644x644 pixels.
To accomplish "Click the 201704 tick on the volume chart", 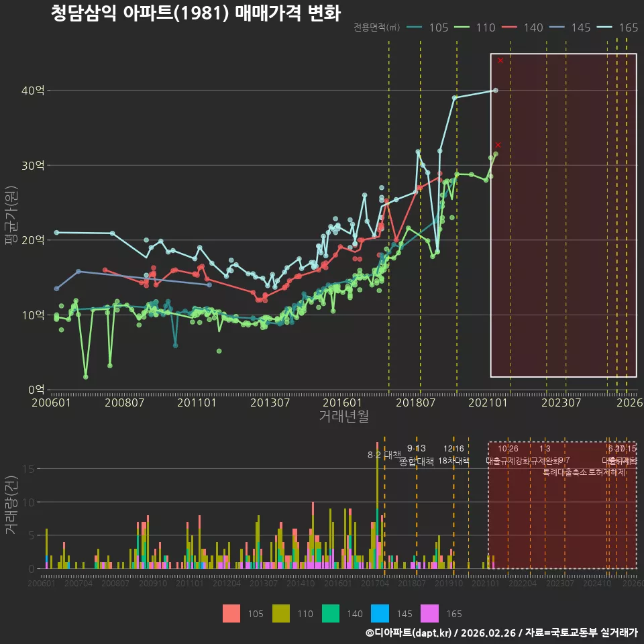I will click(x=374, y=583).
